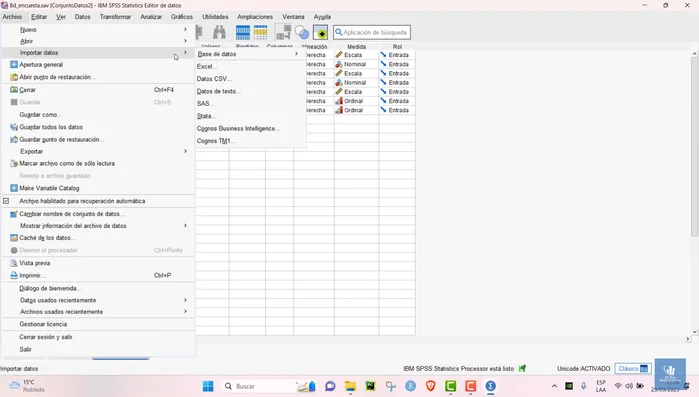The width and height of the screenshot is (699, 397).
Task: Open the Windows Start menu
Action: (x=208, y=386)
